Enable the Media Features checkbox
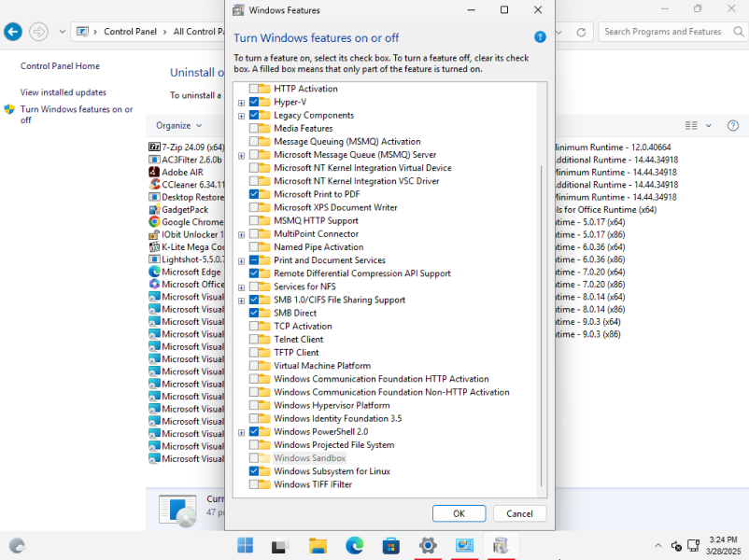This screenshot has height=560, width=749. (254, 129)
